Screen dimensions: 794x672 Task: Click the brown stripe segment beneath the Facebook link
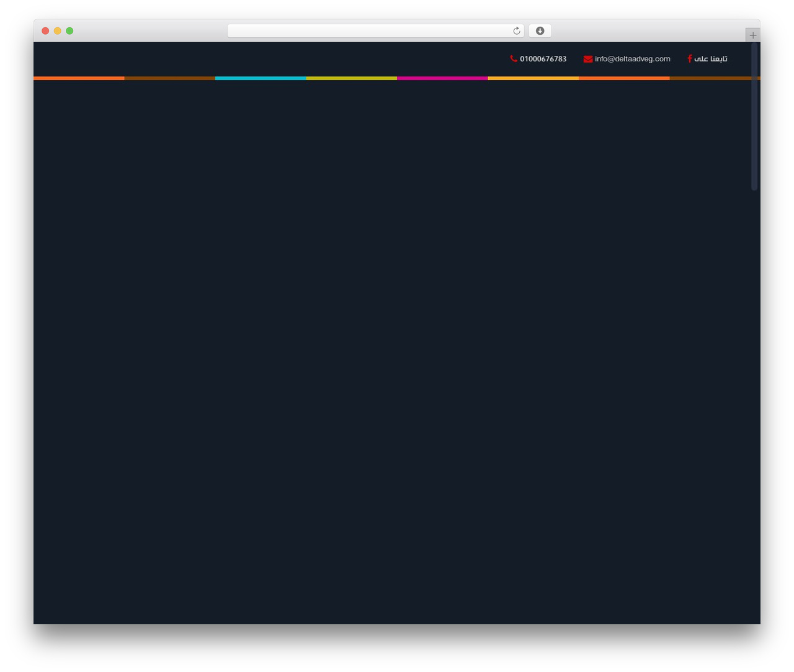click(710, 78)
